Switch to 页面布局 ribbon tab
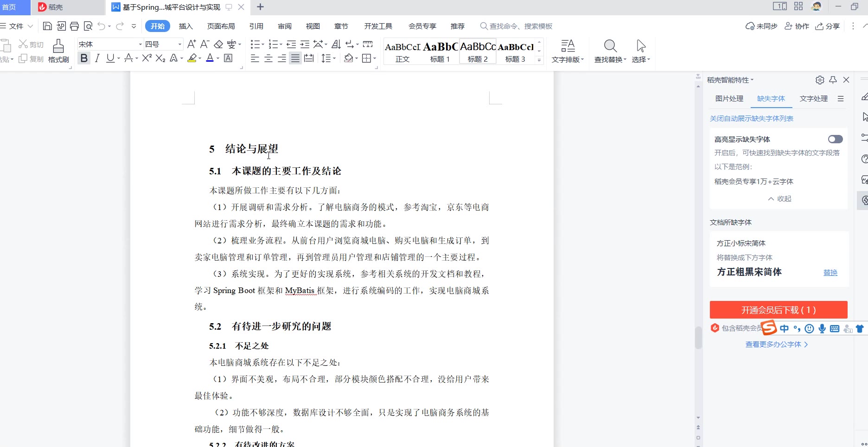The image size is (868, 447). point(221,26)
